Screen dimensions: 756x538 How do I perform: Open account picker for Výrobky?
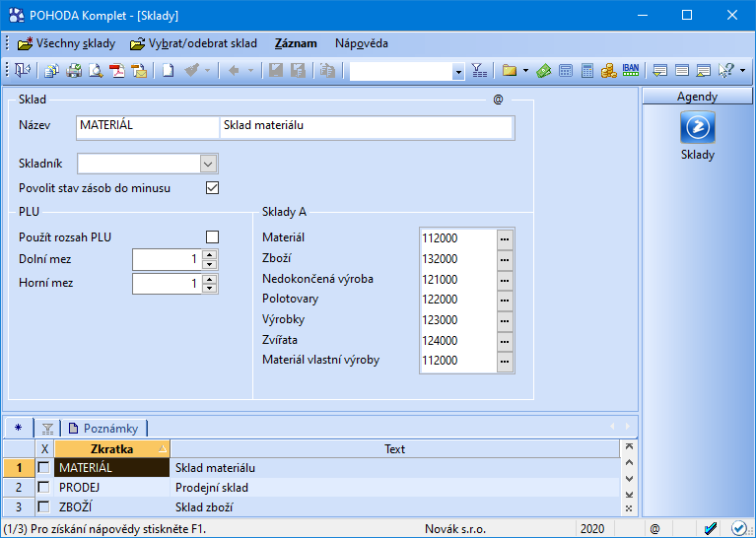pos(505,320)
